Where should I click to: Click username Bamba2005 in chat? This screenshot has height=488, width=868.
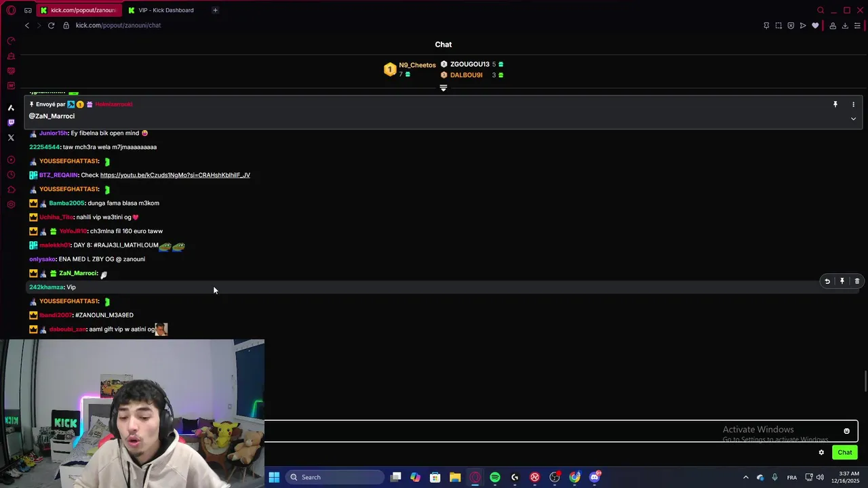click(66, 203)
